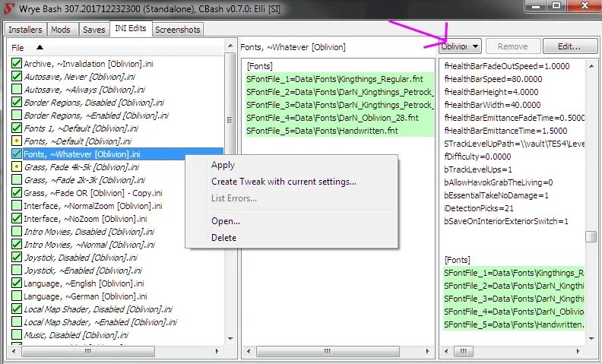Select Open... in the context menu
The image size is (602, 364).
tap(225, 221)
